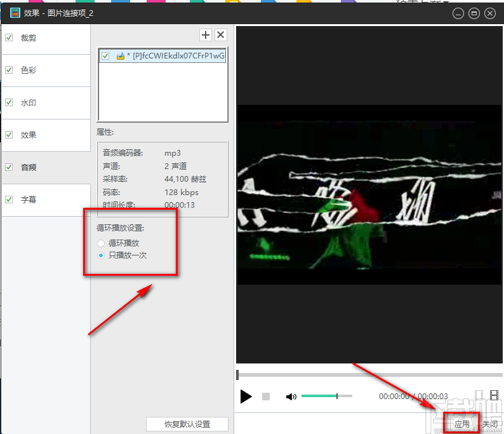Minimize the 效果 window
This screenshot has height=434, width=504.
point(458,13)
